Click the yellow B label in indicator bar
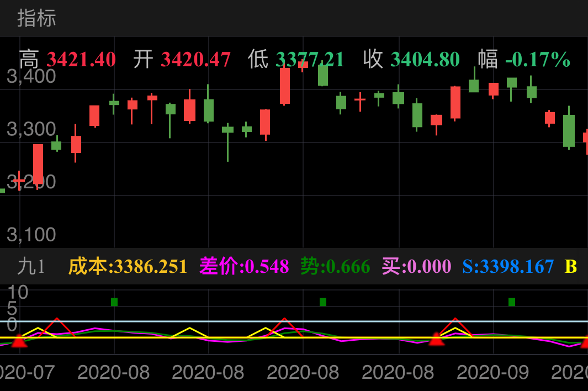Image resolution: width=588 pixels, height=391 pixels. [570, 267]
